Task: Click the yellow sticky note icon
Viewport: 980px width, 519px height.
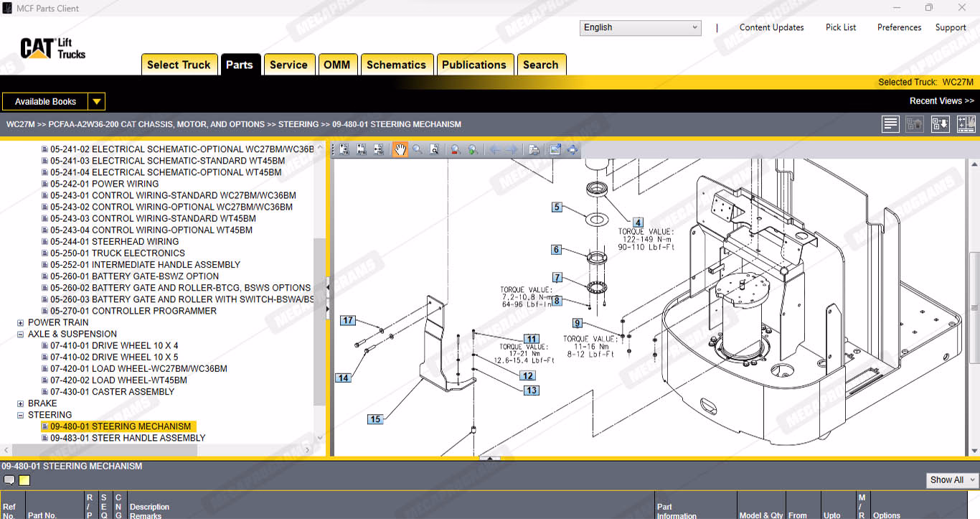Action: tap(24, 480)
